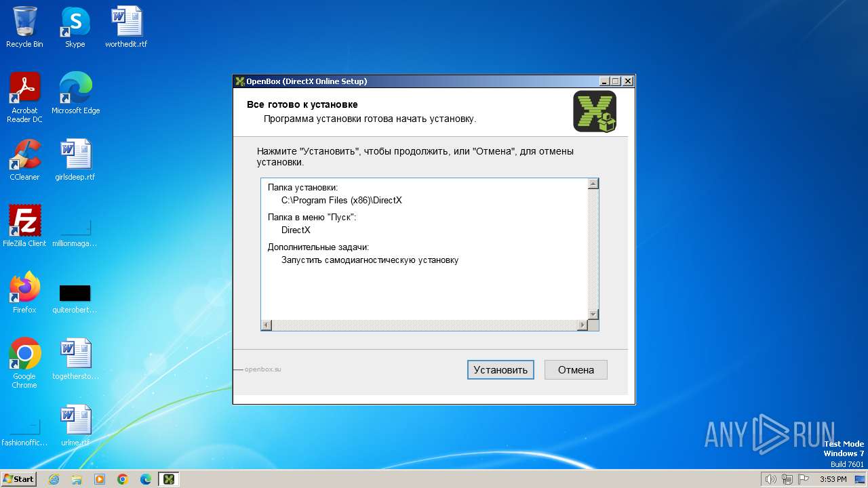Click the openbox.su link
This screenshot has width=868, height=488.
262,369
